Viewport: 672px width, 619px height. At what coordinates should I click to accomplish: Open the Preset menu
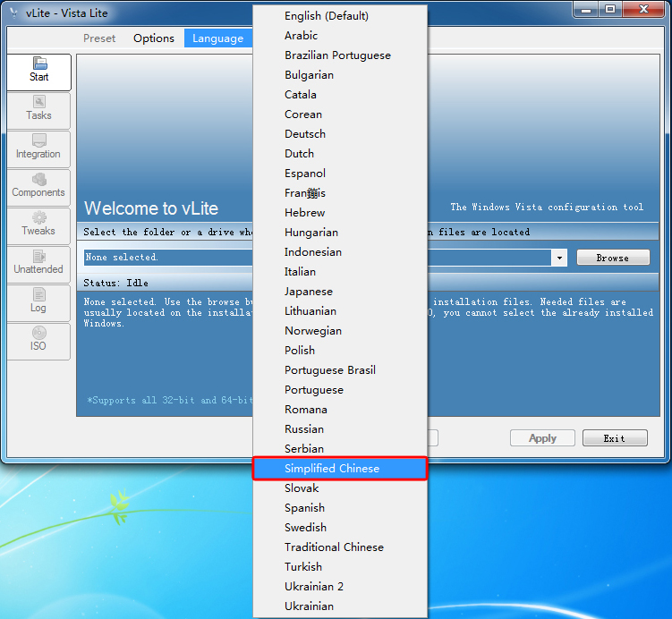pos(99,38)
